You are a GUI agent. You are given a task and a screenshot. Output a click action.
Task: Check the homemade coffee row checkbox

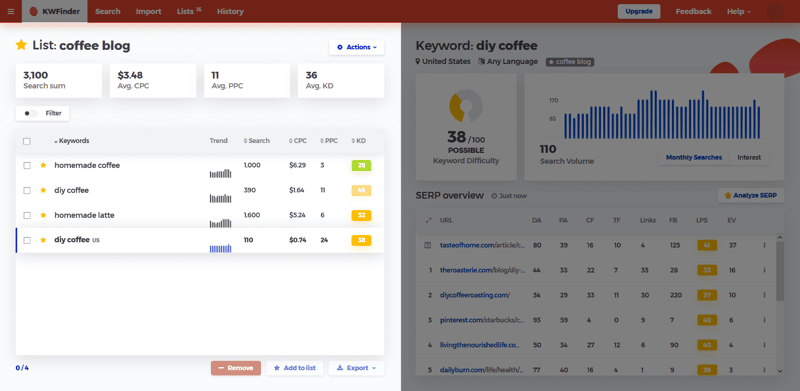click(27, 165)
